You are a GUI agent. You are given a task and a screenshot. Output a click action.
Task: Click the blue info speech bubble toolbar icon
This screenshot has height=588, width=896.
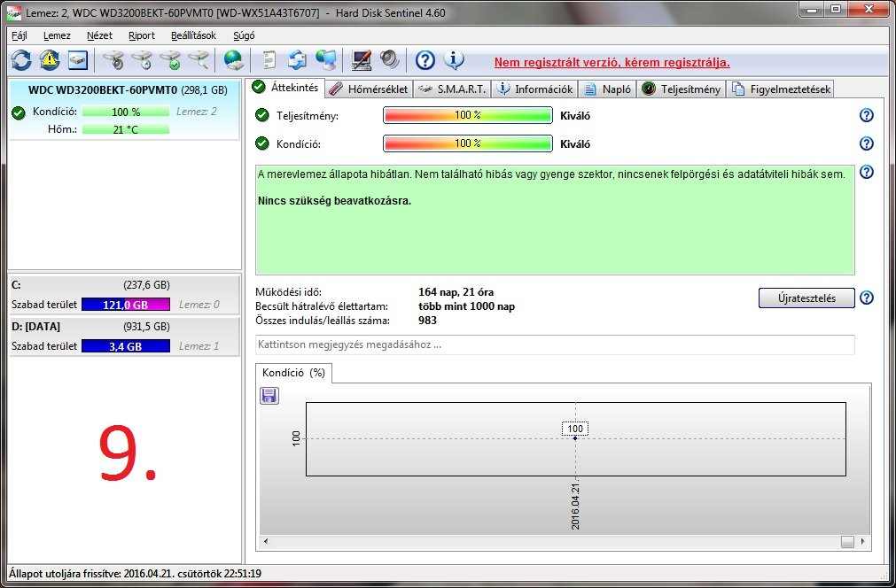(454, 60)
